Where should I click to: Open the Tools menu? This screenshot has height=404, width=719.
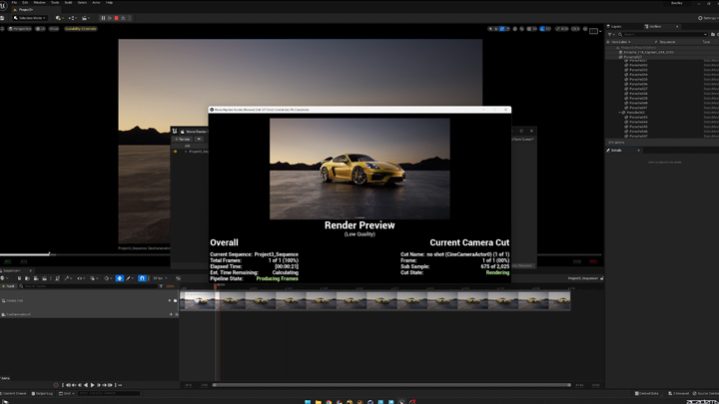coord(55,3)
